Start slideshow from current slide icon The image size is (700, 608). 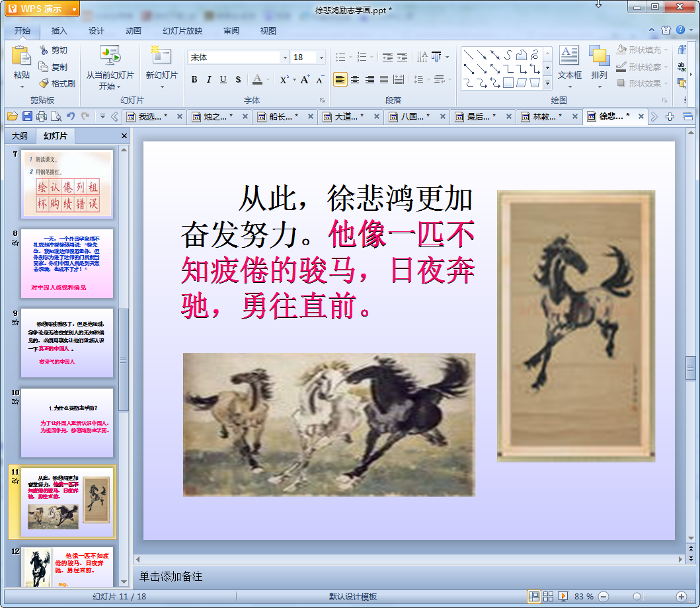point(110,56)
